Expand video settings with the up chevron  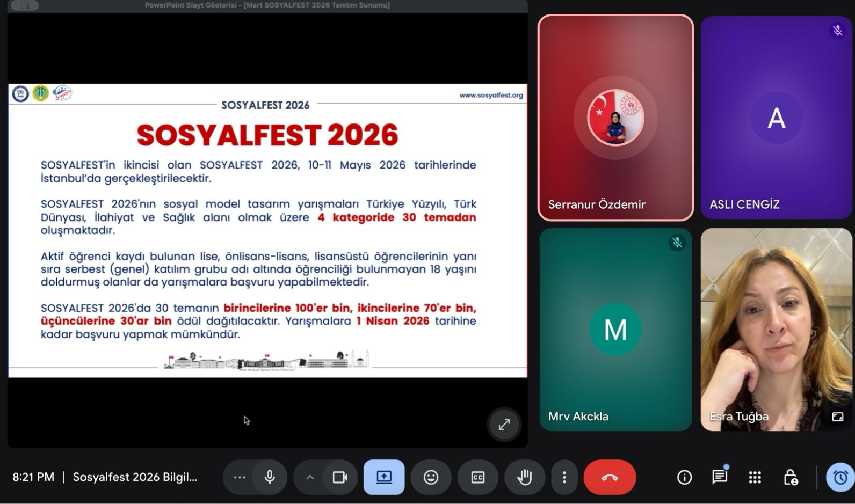(x=310, y=477)
